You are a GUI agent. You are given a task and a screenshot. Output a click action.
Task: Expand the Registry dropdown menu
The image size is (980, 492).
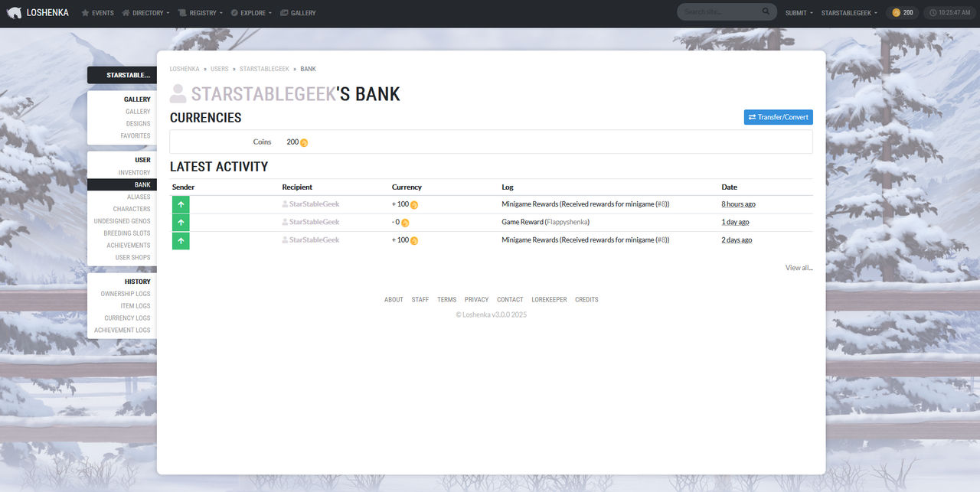pos(201,13)
